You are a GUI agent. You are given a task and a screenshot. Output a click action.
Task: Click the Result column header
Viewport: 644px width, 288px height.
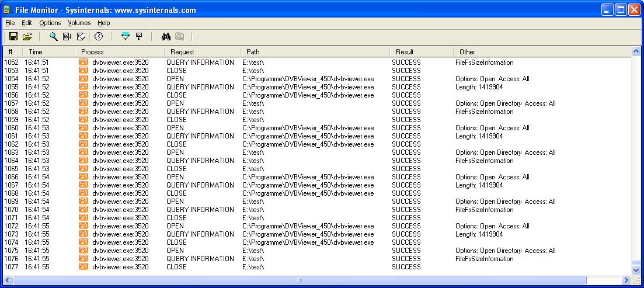click(422, 52)
